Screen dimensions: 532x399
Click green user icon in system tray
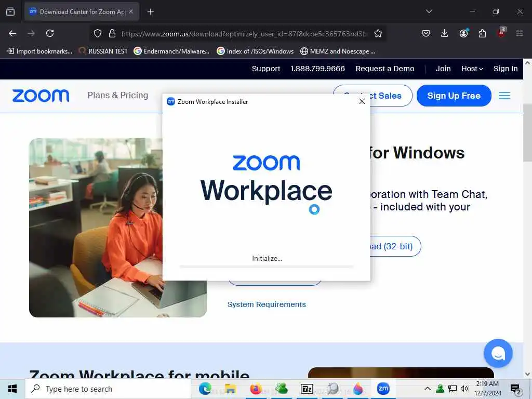[x=440, y=389]
